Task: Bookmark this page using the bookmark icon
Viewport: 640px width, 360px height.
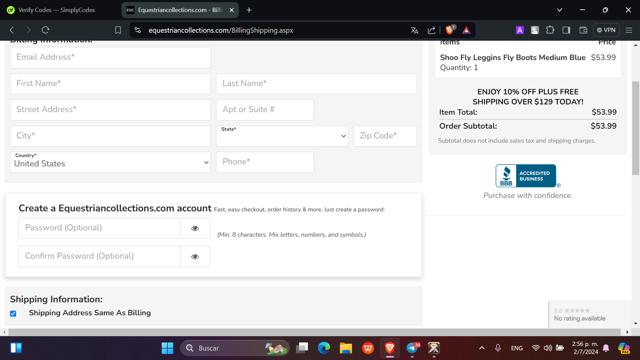Action: [118, 30]
